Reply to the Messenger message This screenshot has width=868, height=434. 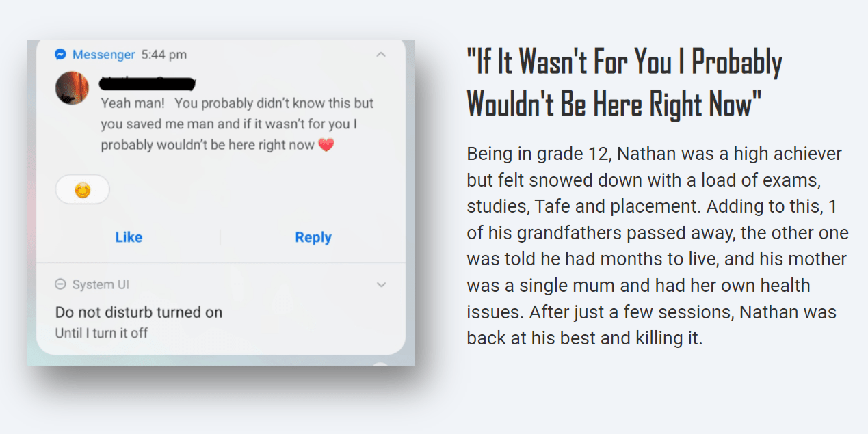coord(313,237)
